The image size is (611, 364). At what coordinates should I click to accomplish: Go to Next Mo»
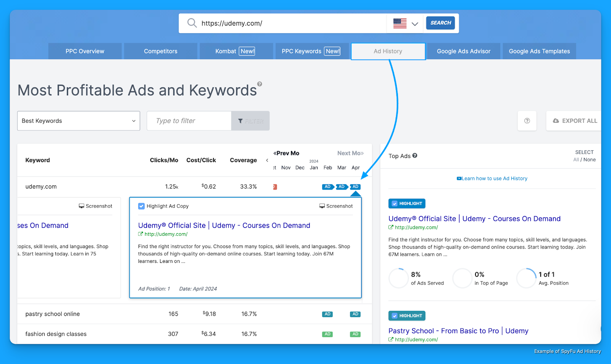[350, 153]
